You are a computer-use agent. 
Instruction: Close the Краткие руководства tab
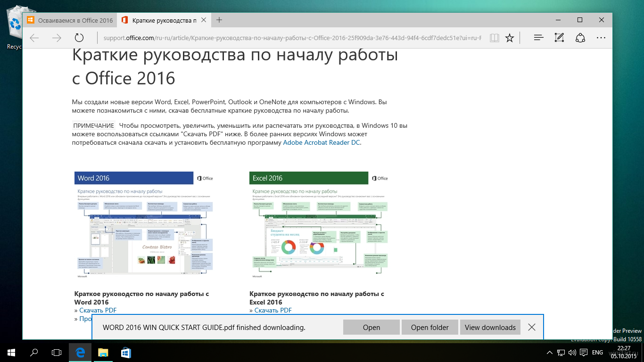(204, 20)
